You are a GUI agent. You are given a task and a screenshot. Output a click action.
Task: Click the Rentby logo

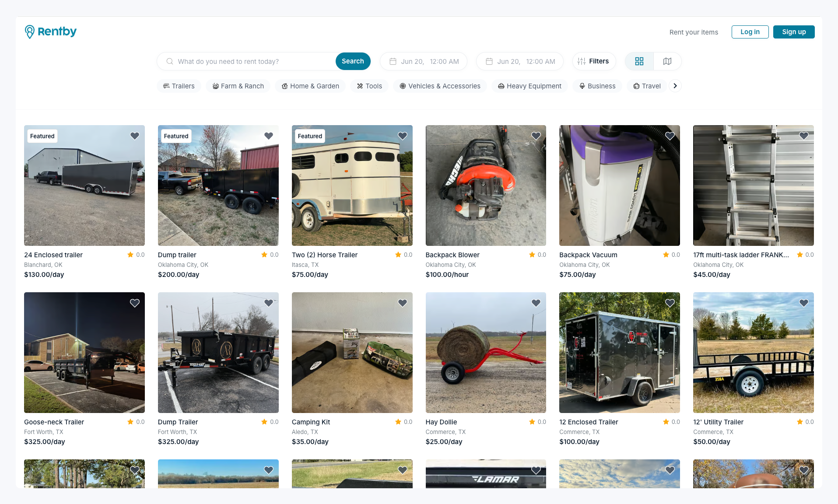50,31
